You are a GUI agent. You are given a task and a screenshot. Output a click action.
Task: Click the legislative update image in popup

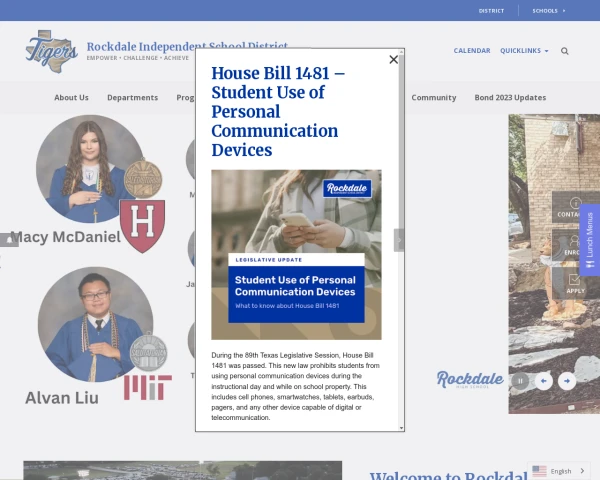coord(296,255)
